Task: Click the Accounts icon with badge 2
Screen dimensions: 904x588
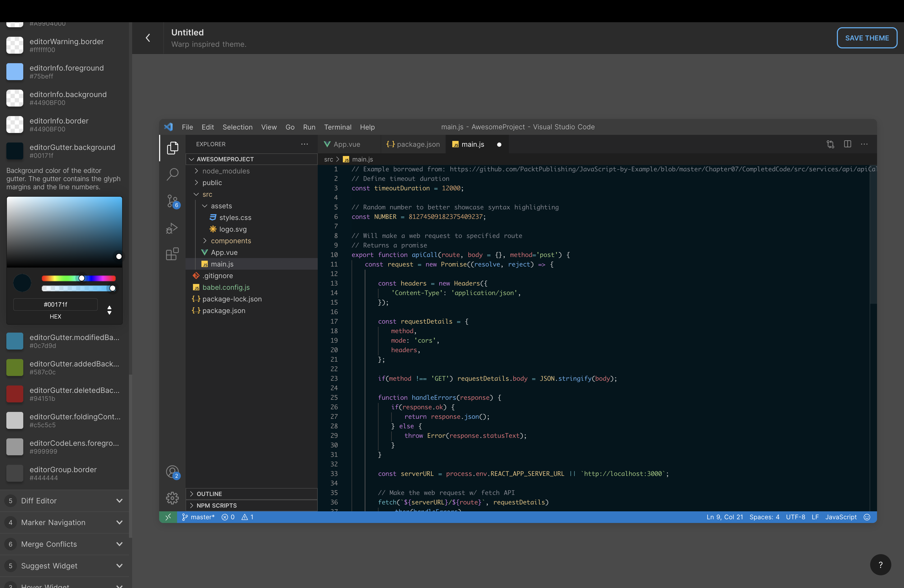Action: tap(172, 472)
